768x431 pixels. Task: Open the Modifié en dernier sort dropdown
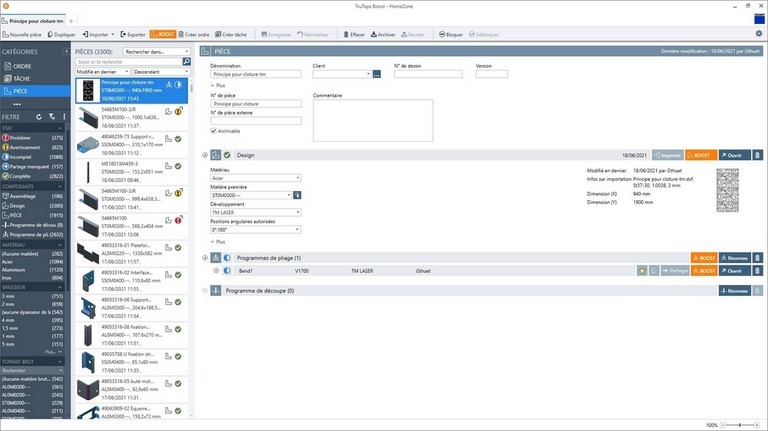click(x=102, y=72)
